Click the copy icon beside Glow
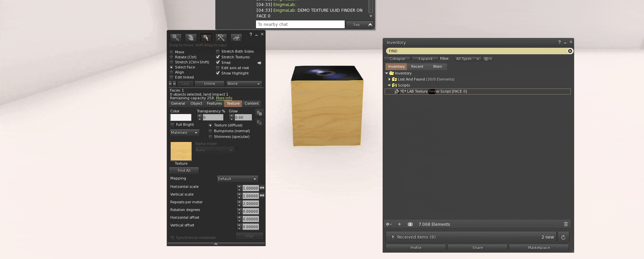Viewport: 644px width, 259px height. tap(259, 113)
